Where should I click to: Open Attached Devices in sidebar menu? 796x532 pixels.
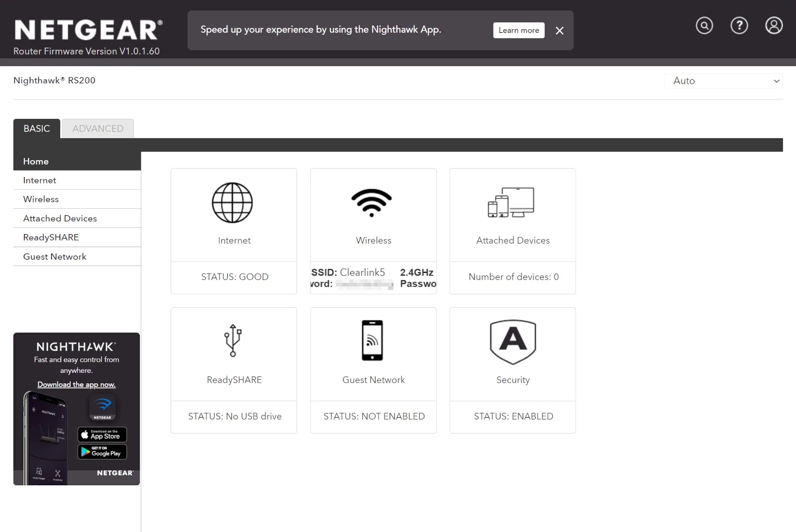pyautogui.click(x=77, y=218)
